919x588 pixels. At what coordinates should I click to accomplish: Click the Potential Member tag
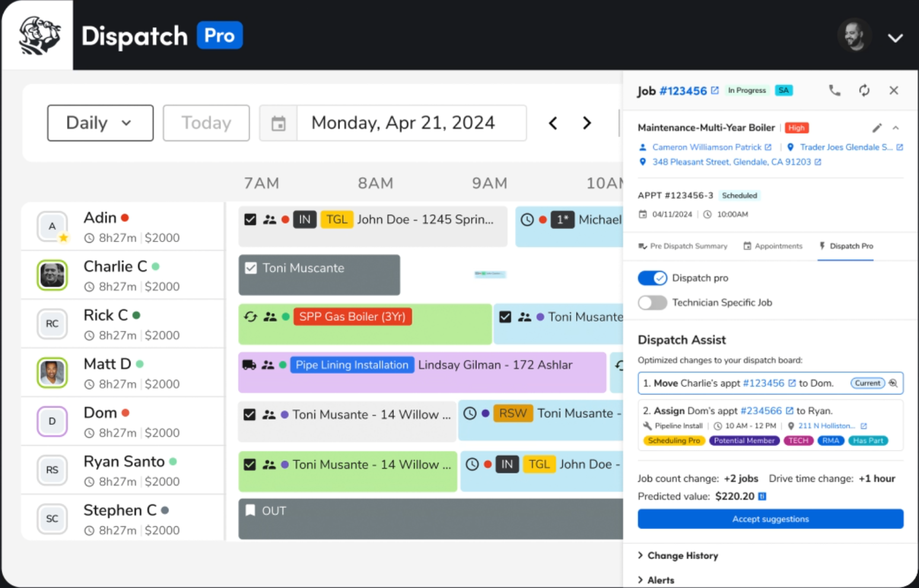pyautogui.click(x=744, y=441)
